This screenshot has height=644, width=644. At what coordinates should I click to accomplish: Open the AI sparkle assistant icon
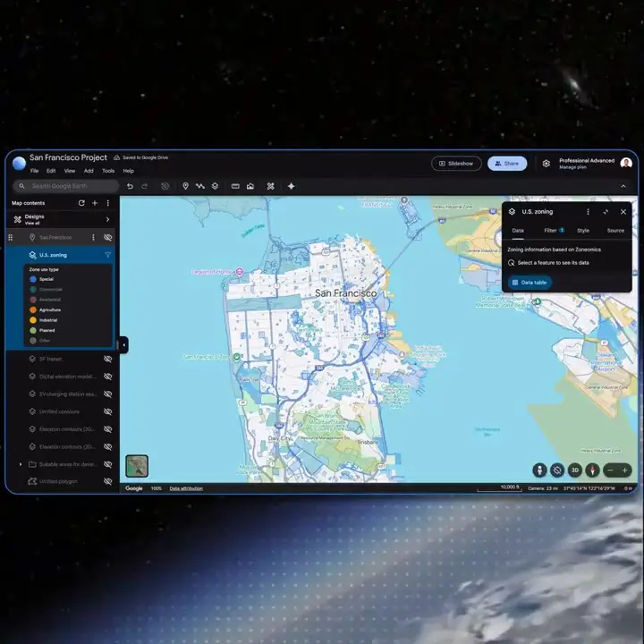coord(292,186)
